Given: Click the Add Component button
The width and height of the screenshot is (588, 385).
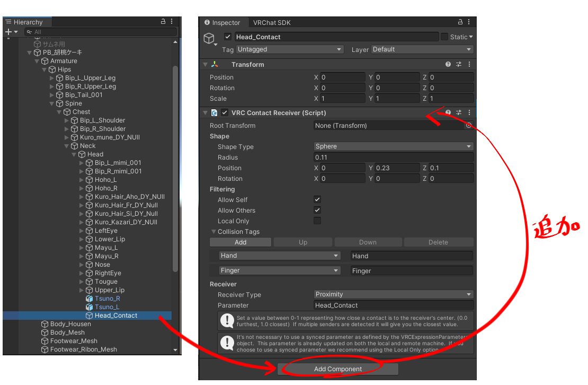Looking at the screenshot, I should click(x=337, y=369).
